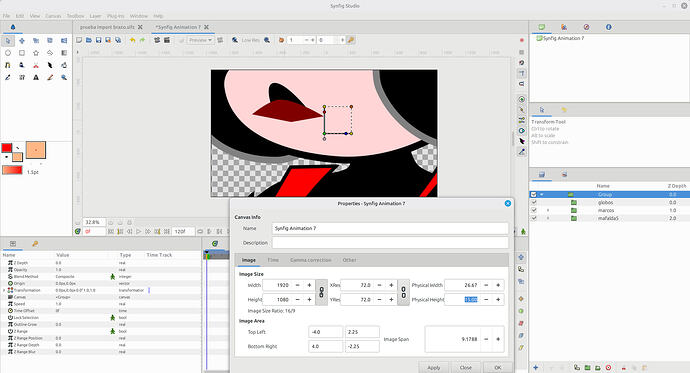Image resolution: width=690 pixels, height=373 pixels.
Task: Decrease image Height with minus button
Action: [x=297, y=300]
